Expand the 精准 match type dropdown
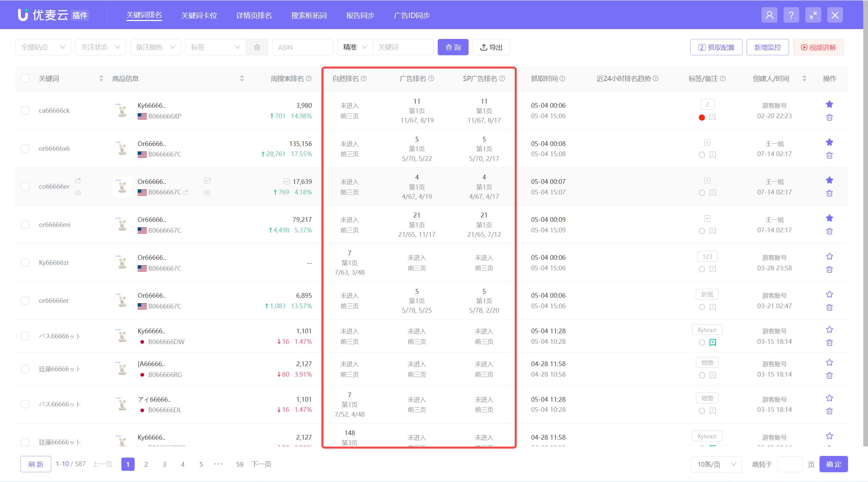The width and height of the screenshot is (868, 482). (354, 47)
